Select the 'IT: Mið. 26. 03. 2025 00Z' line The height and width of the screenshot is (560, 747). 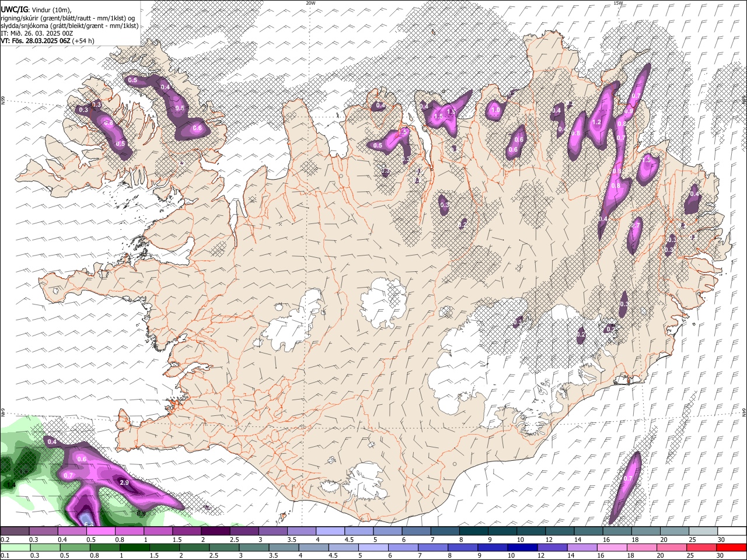point(37,33)
